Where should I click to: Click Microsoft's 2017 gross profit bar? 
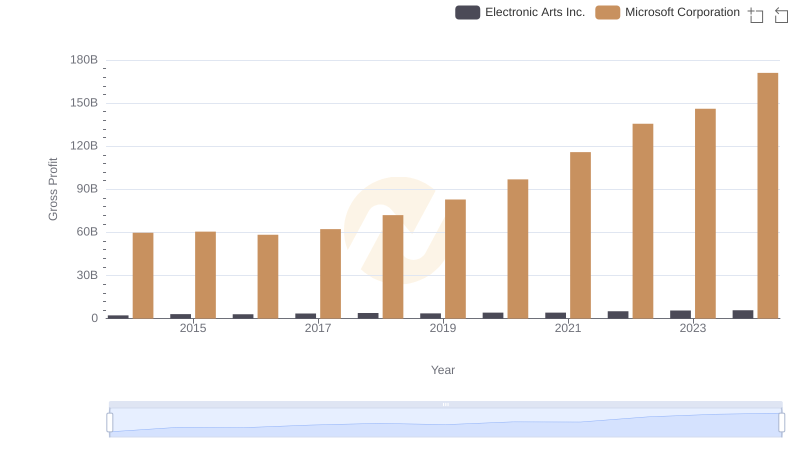(330, 274)
